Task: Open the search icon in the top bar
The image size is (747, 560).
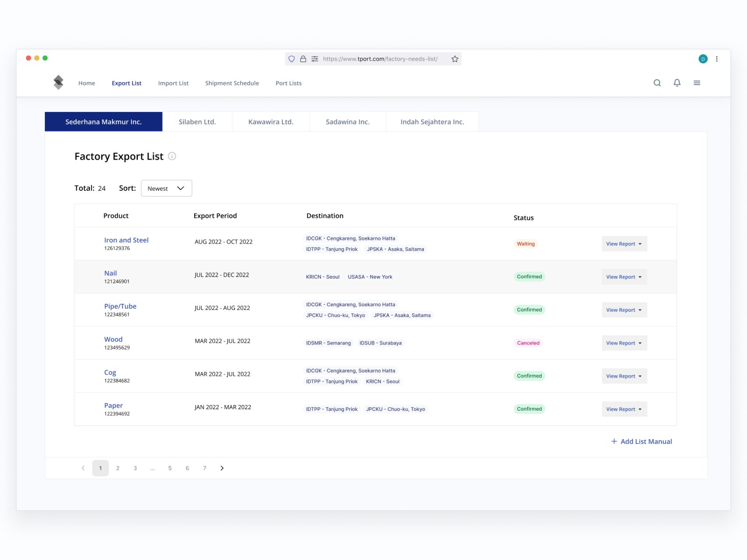Action: [x=657, y=83]
